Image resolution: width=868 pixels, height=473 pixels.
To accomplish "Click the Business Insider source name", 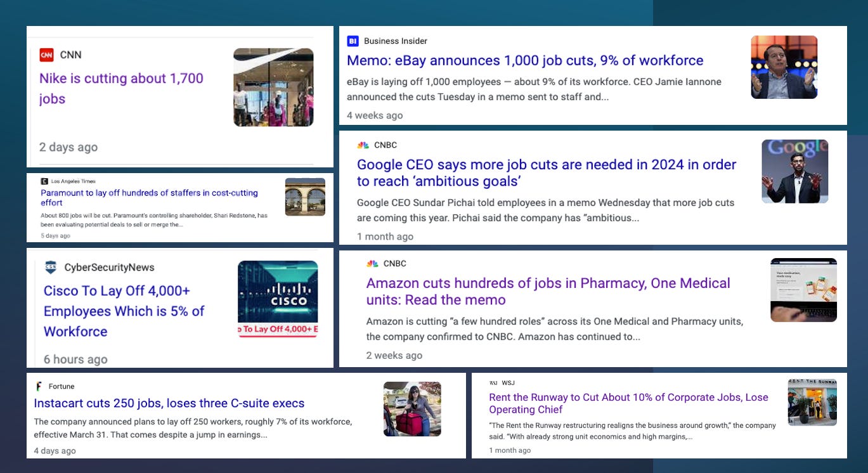I will [x=396, y=41].
